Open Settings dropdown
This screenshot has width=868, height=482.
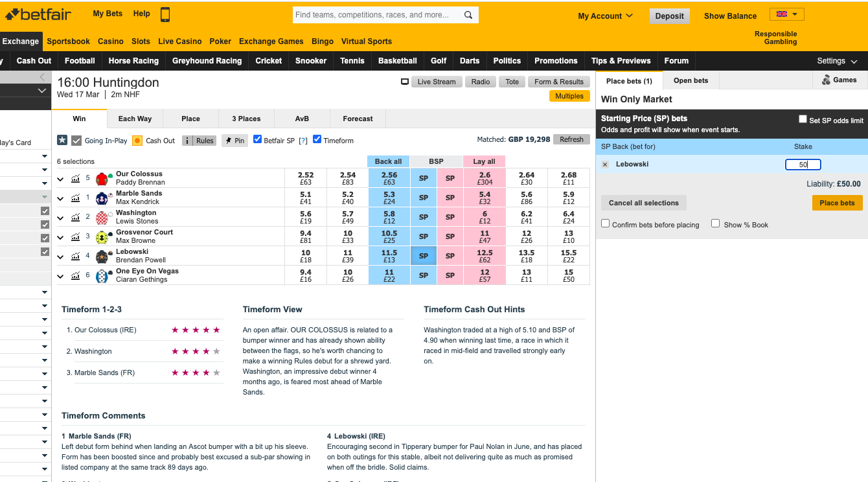click(837, 61)
